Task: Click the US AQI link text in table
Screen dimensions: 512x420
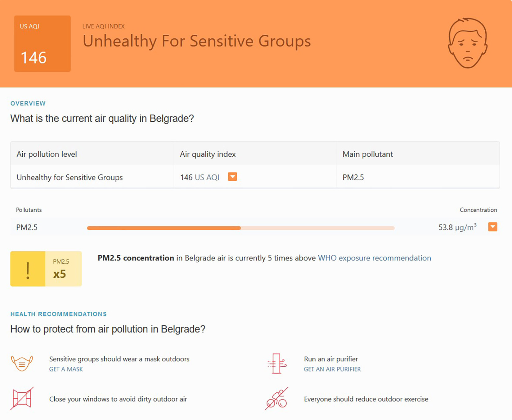Action: click(x=207, y=177)
